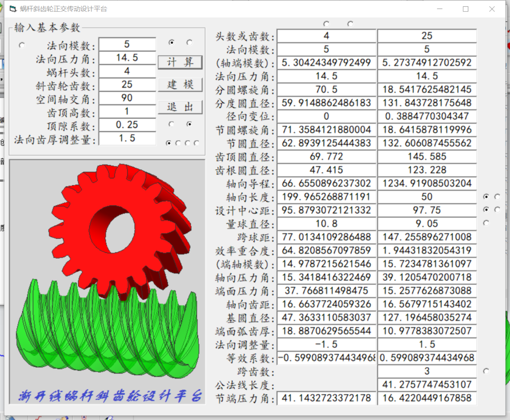The height and width of the screenshot is (420, 510).
Task: Click the 齿顶圆直径 value 145.585
Action: [x=427, y=157]
